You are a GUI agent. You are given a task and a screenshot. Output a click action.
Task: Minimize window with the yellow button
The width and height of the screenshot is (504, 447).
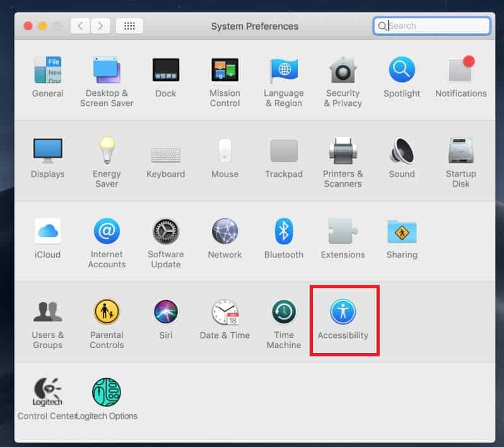[x=42, y=26]
